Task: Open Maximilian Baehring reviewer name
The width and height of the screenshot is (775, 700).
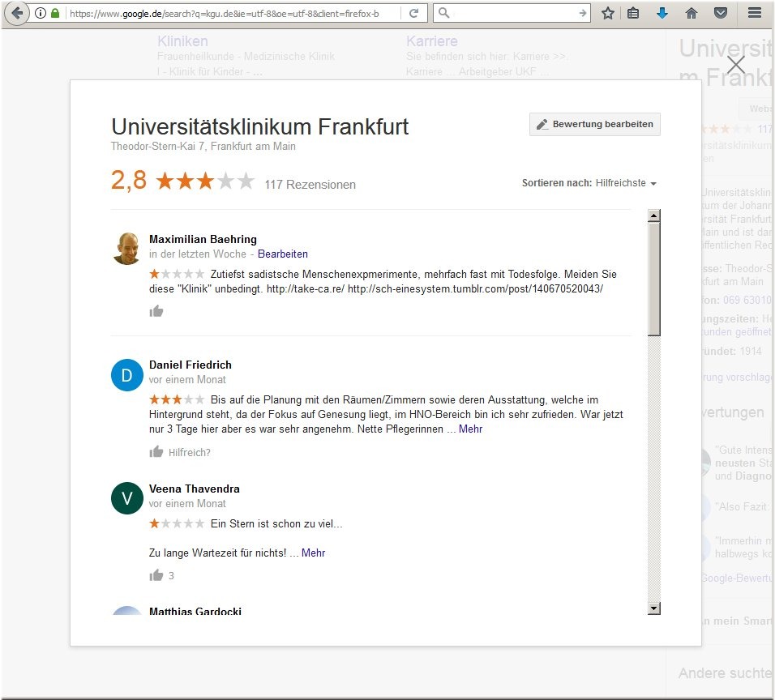Action: (x=203, y=239)
